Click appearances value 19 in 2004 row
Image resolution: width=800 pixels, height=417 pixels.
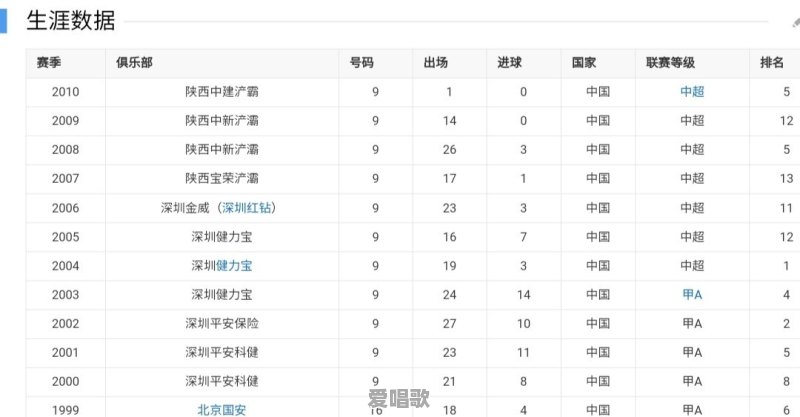(449, 266)
